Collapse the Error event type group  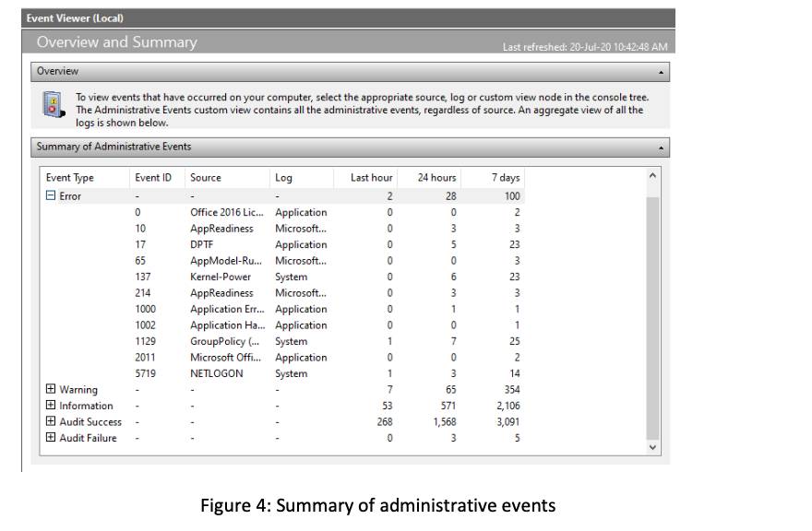[x=51, y=195]
